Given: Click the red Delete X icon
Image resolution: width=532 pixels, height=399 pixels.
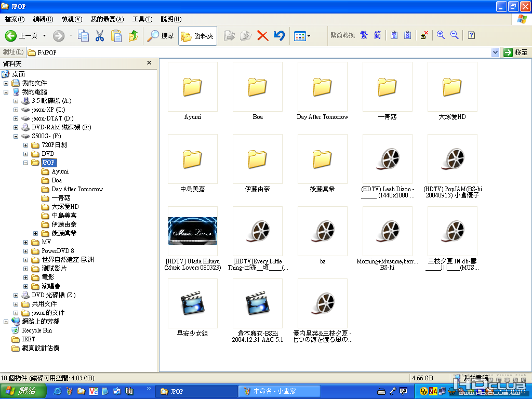Looking at the screenshot, I should [262, 36].
